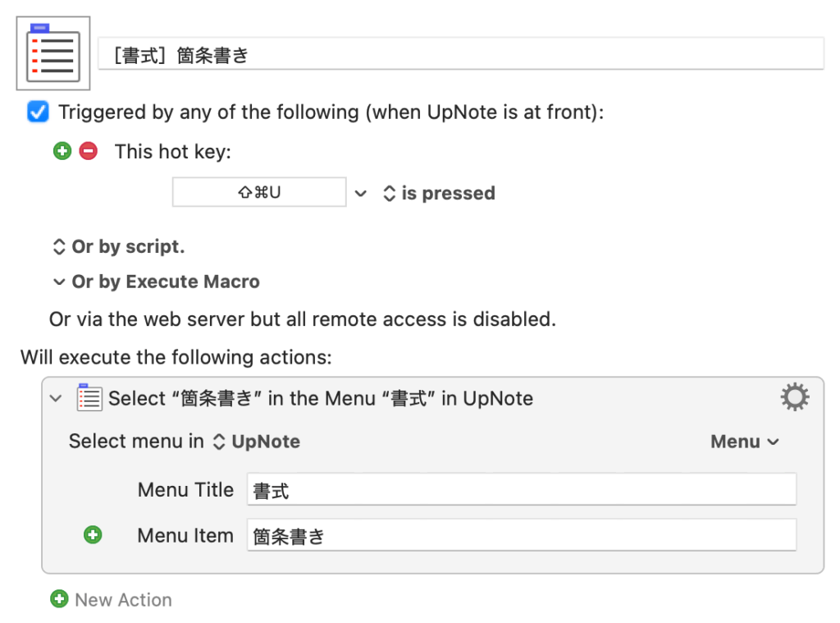The image size is (840, 623).
Task: Collapse the Select menu action chevron
Action: pos(56,398)
